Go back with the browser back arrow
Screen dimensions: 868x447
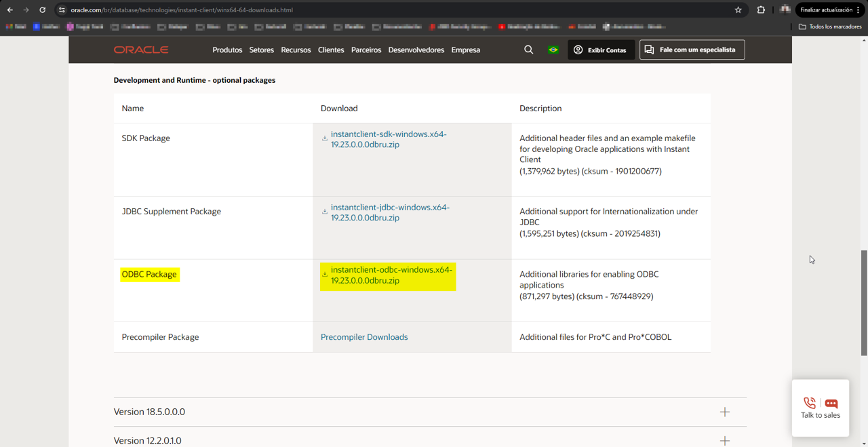[x=9, y=10]
